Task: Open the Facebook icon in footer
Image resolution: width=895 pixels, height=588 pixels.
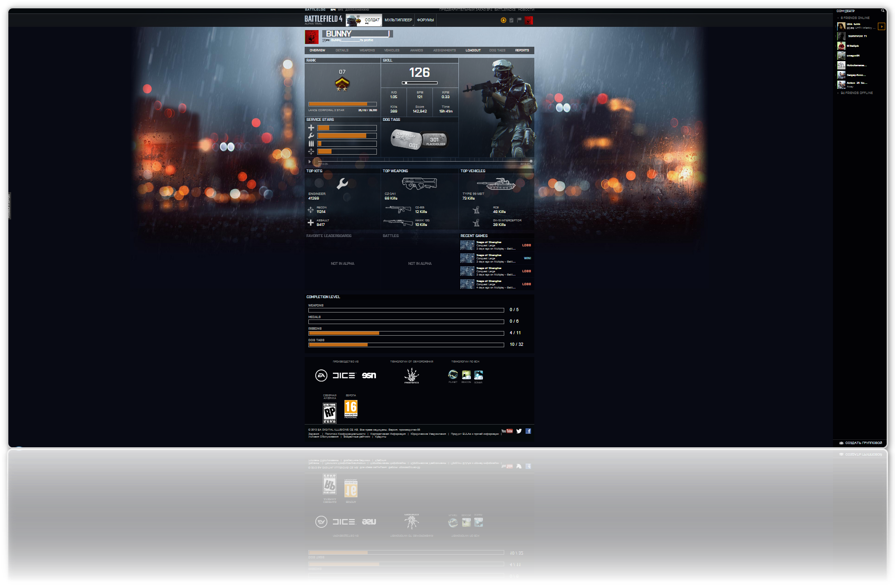Action: tap(528, 431)
